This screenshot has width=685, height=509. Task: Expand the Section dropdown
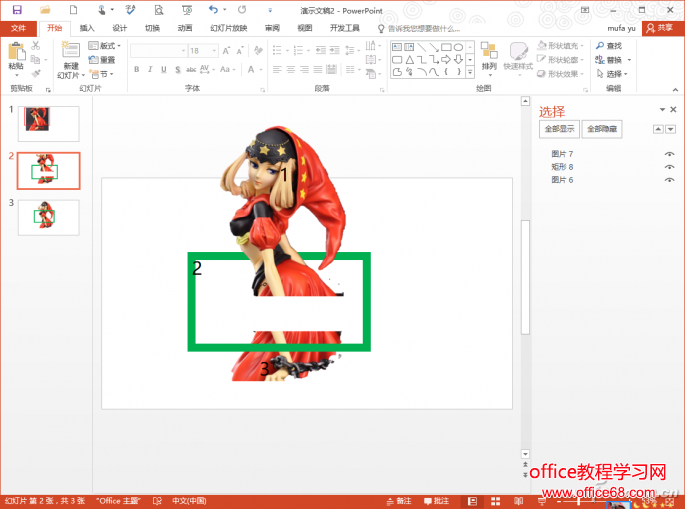click(101, 74)
